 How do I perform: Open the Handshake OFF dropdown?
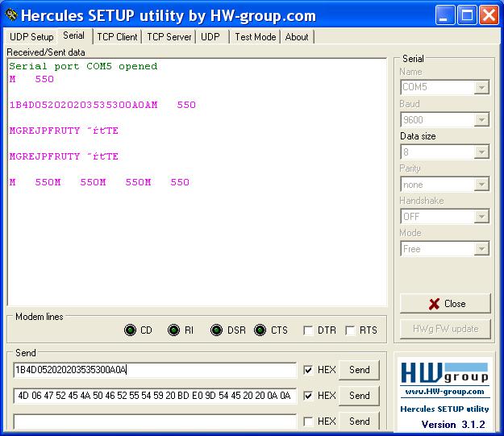(481, 217)
